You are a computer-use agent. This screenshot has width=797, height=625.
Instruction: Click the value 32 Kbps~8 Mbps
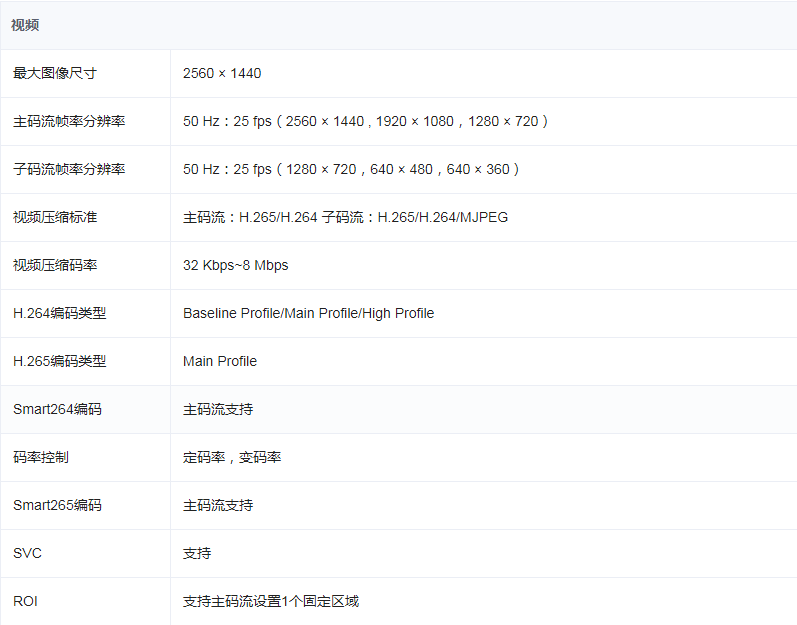pos(235,265)
